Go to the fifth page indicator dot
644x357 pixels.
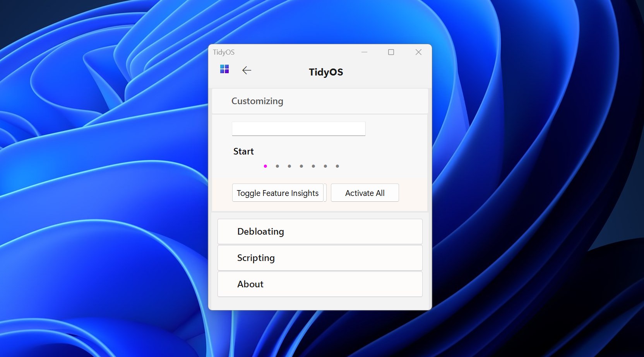pos(313,166)
